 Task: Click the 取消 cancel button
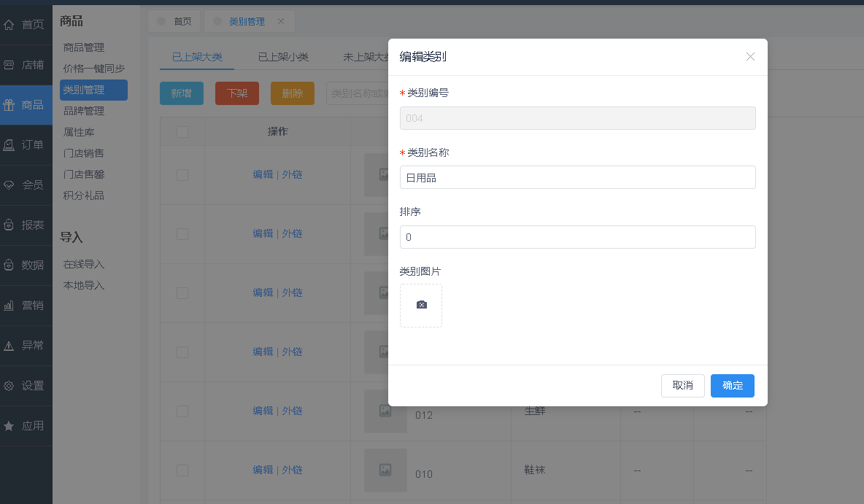683,386
